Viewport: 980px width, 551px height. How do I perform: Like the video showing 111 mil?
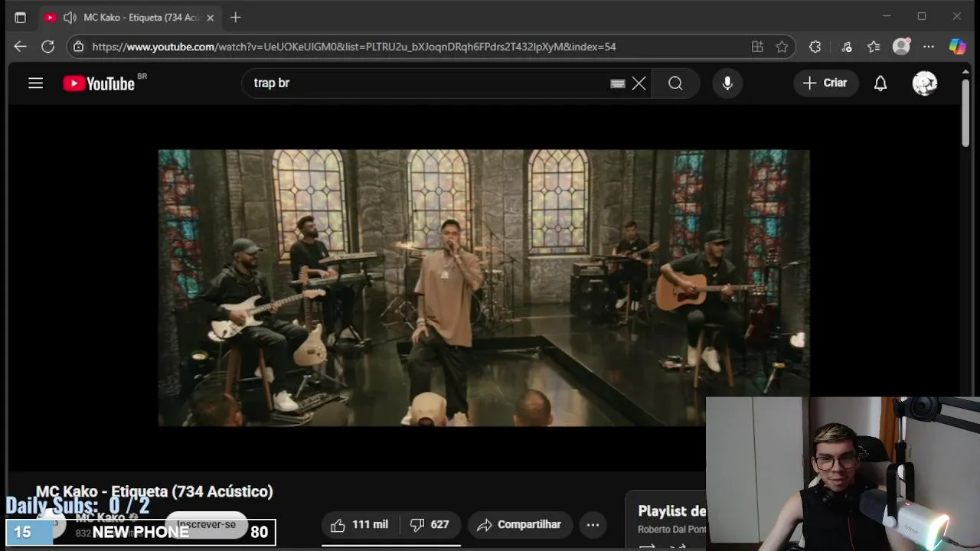point(360,525)
